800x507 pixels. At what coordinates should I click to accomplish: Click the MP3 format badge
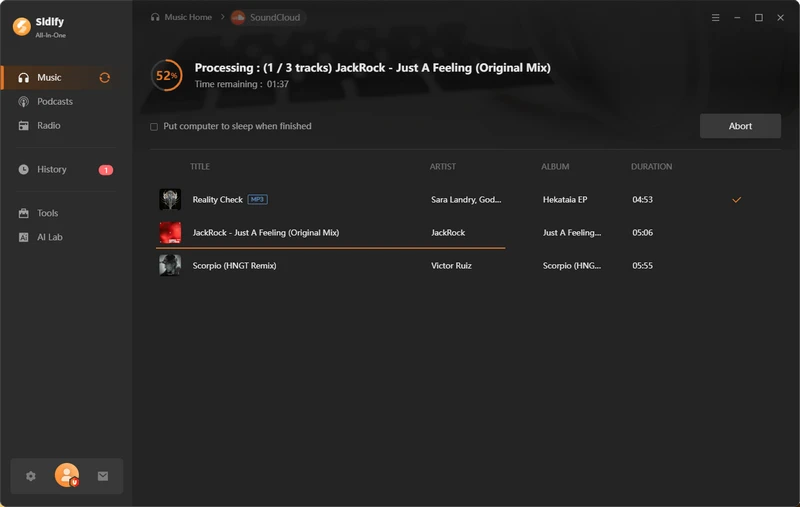pyautogui.click(x=258, y=199)
